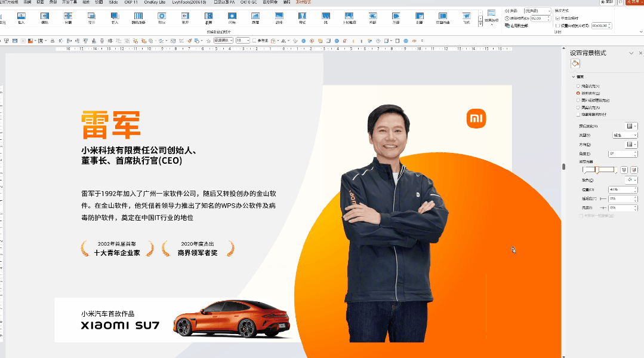Open the 方向 gradient direction dropdown
The height and width of the screenshot is (358, 644).
click(x=631, y=145)
